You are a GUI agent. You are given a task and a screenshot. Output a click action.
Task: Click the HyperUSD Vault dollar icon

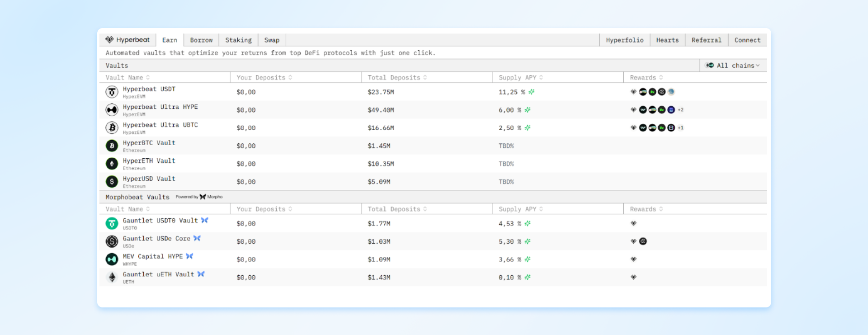pos(112,182)
